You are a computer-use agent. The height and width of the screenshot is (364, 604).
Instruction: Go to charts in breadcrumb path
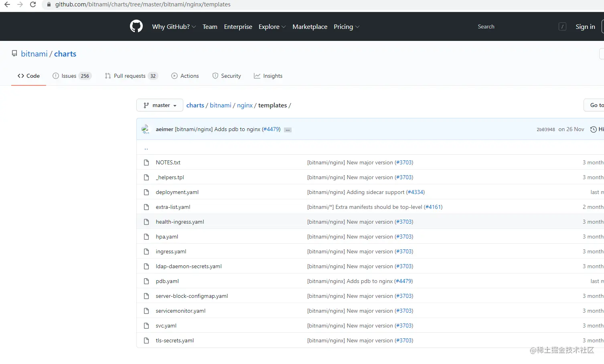tap(195, 105)
